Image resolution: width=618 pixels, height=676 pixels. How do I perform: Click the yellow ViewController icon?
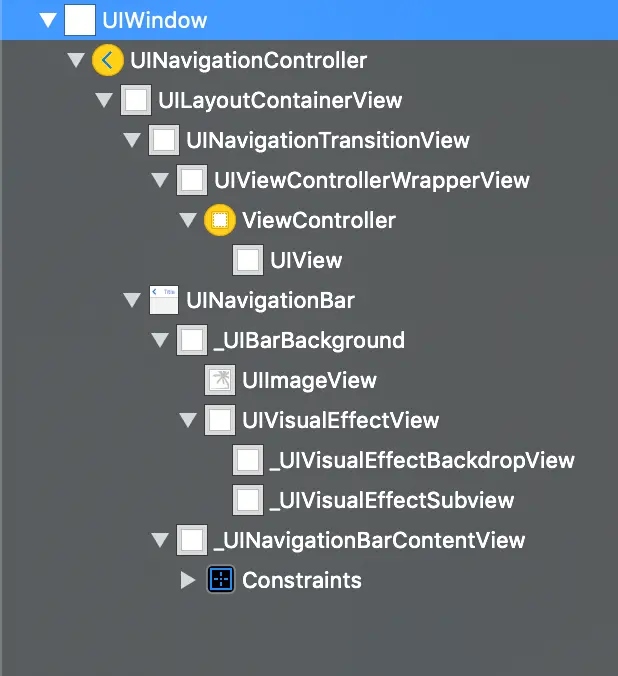pos(219,220)
